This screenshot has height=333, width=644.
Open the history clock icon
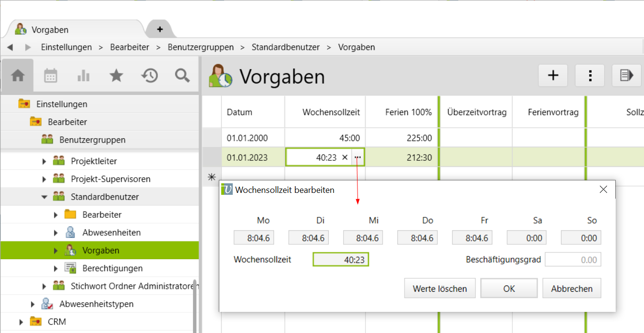[149, 76]
